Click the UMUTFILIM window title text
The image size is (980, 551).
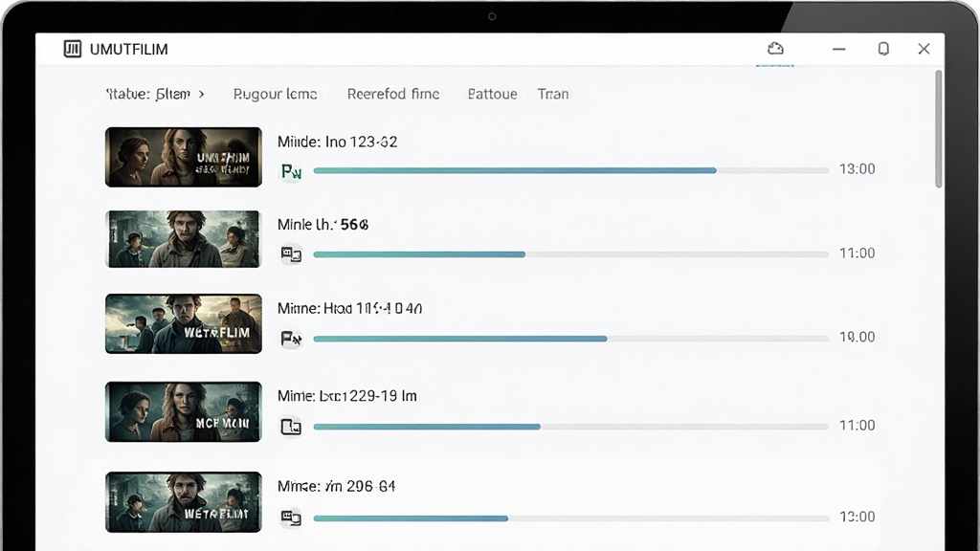click(x=129, y=50)
